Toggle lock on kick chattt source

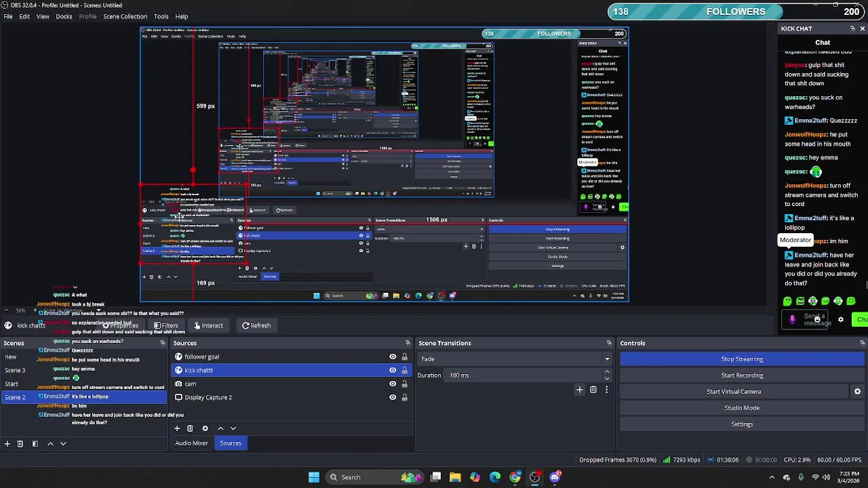(404, 370)
